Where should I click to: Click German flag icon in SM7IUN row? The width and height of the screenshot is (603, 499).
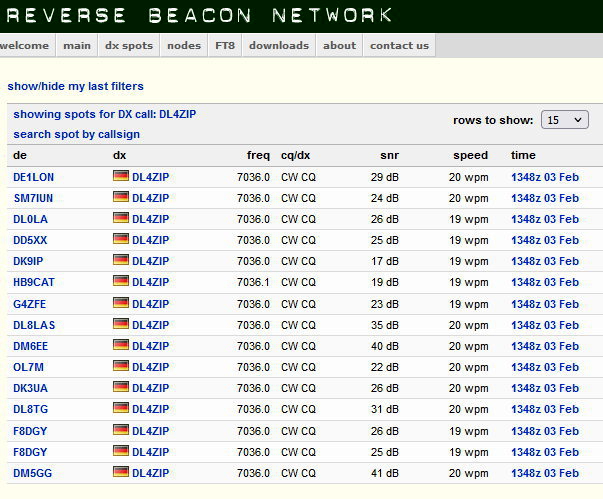coord(121,197)
